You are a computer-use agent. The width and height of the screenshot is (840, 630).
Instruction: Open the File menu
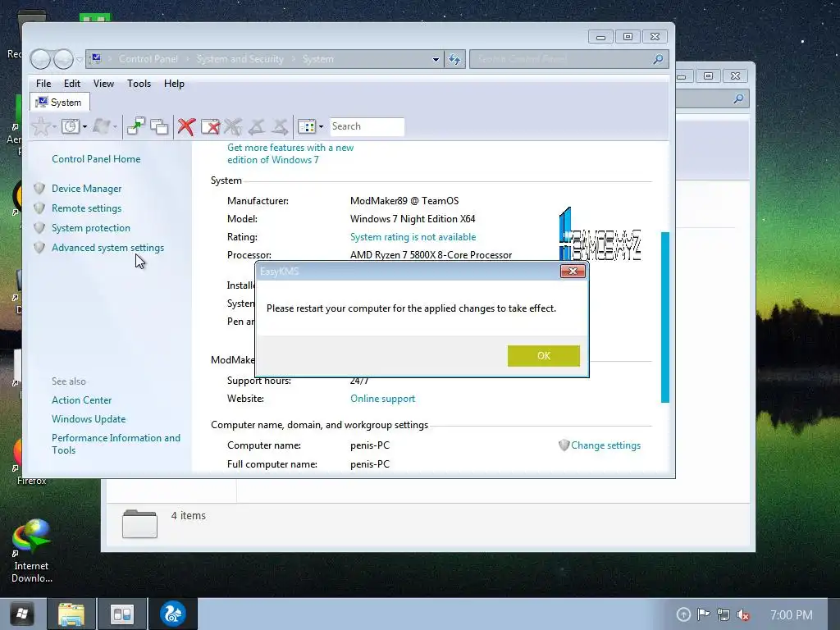[x=43, y=84]
